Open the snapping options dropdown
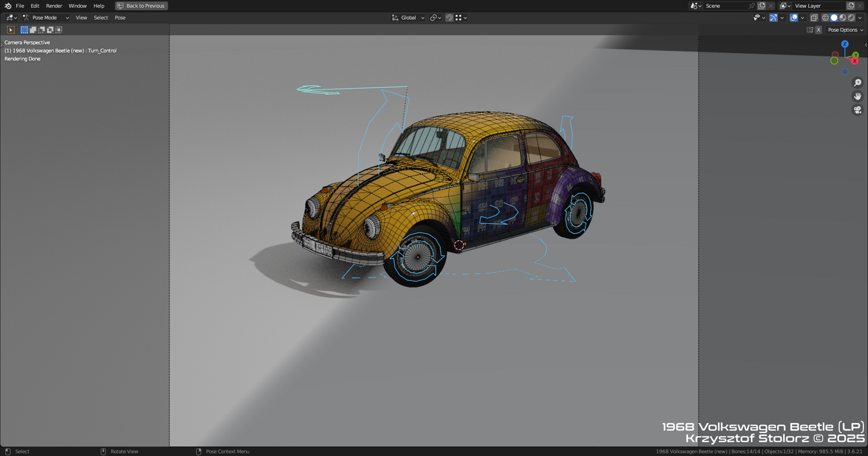The width and height of the screenshot is (868, 456). (461, 18)
